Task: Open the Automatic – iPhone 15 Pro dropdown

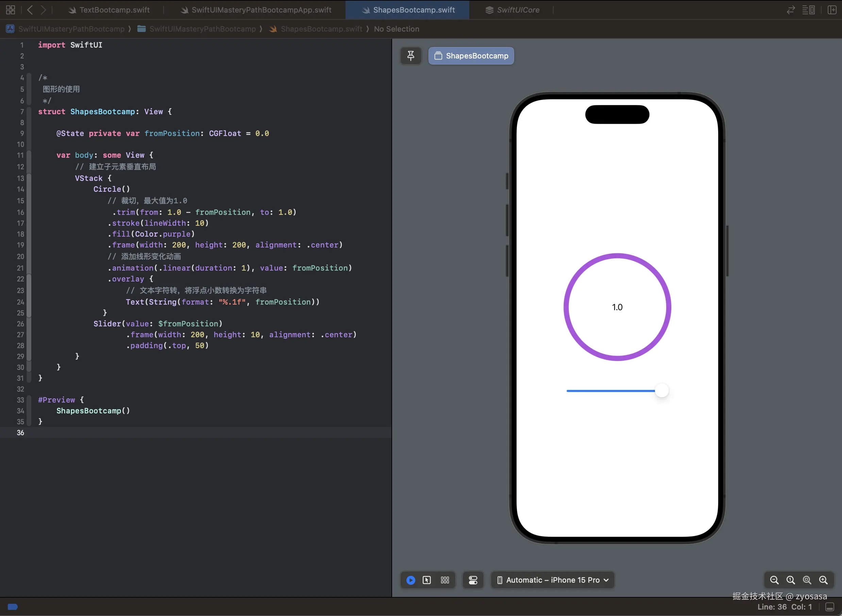Action: pos(553,580)
